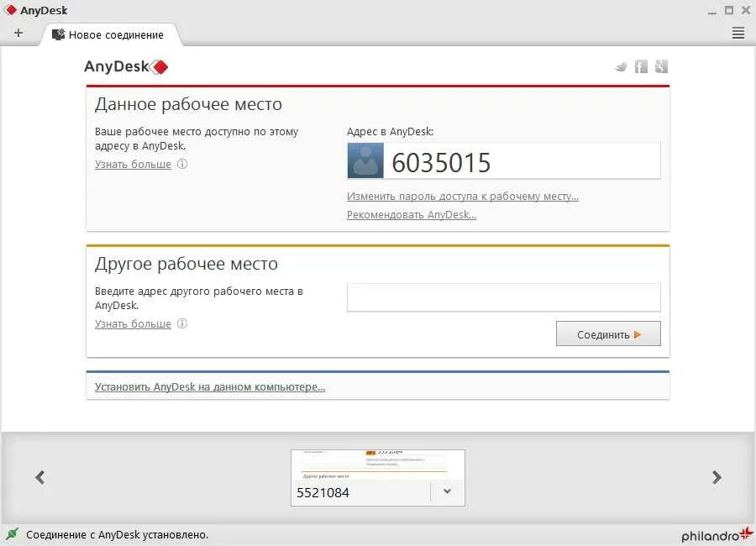Image resolution: width=756 pixels, height=546 pixels.
Task: Open the hamburger main menu
Action: 738,33
